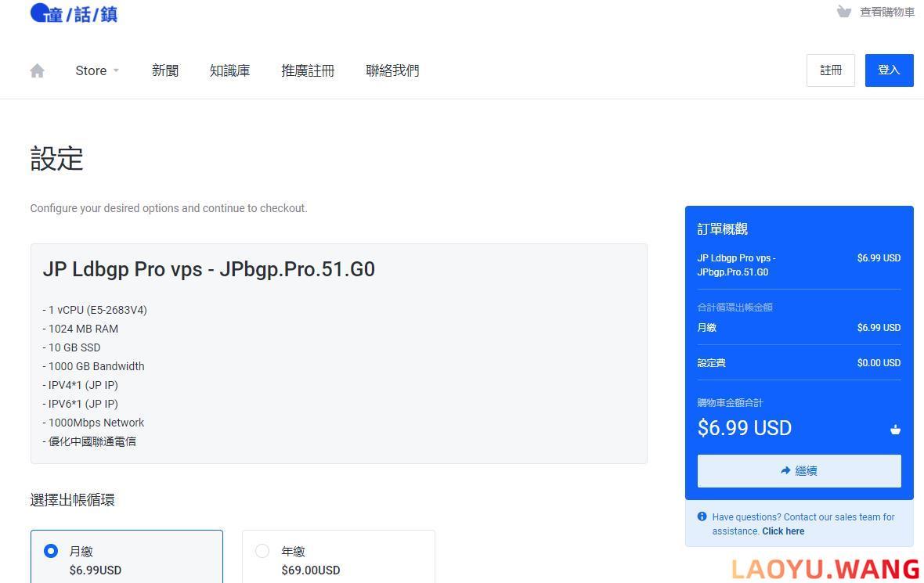The image size is (924, 583).
Task: Click the 月繳 row amount in the order summary
Action: 879,327
